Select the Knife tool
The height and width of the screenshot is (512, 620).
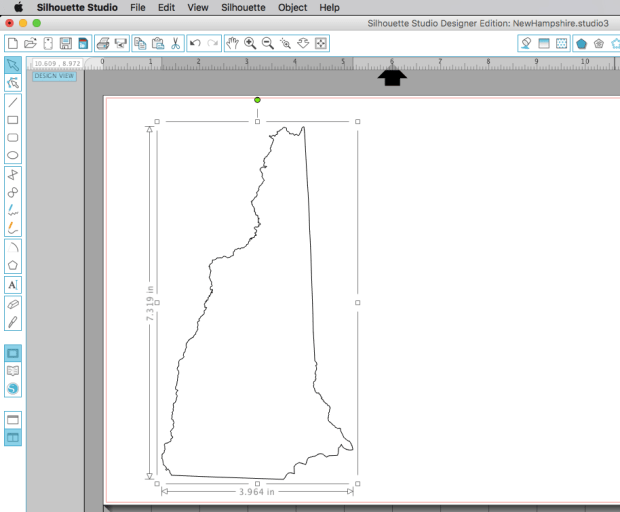(13, 322)
